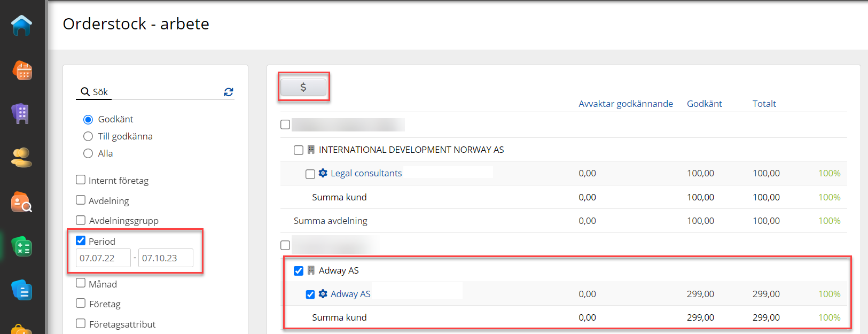Click the Sök search field
Image resolution: width=868 pixels, height=334 pixels.
point(155,92)
